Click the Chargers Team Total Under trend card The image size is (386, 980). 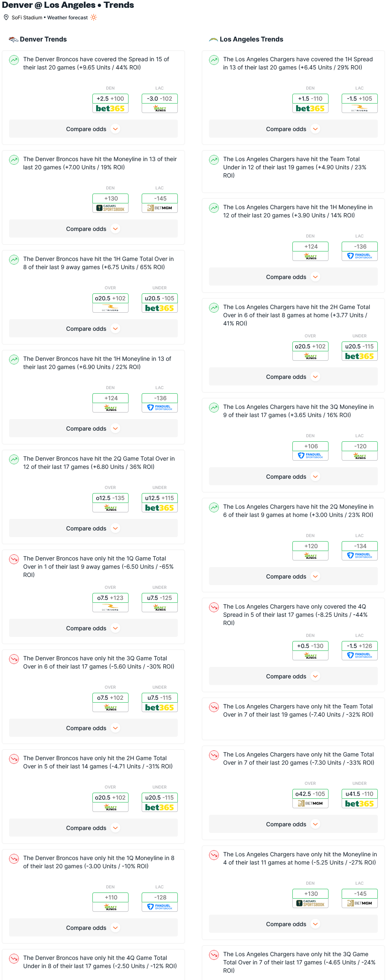pos(293,172)
